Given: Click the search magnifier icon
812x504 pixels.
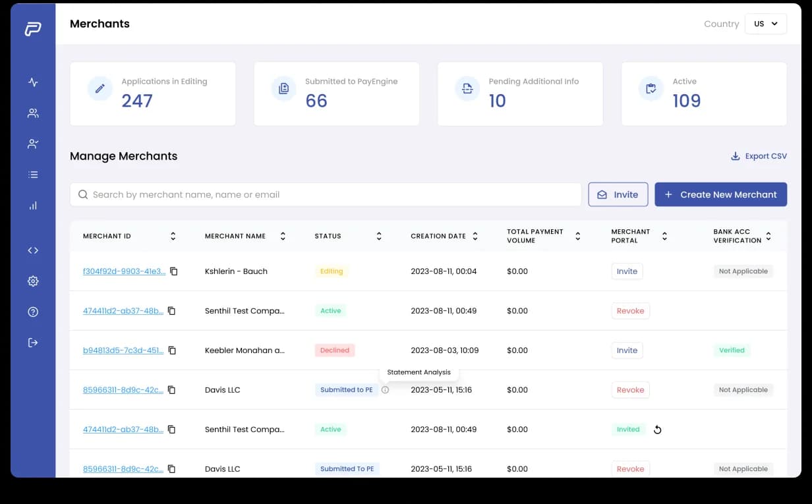Looking at the screenshot, I should click(83, 194).
